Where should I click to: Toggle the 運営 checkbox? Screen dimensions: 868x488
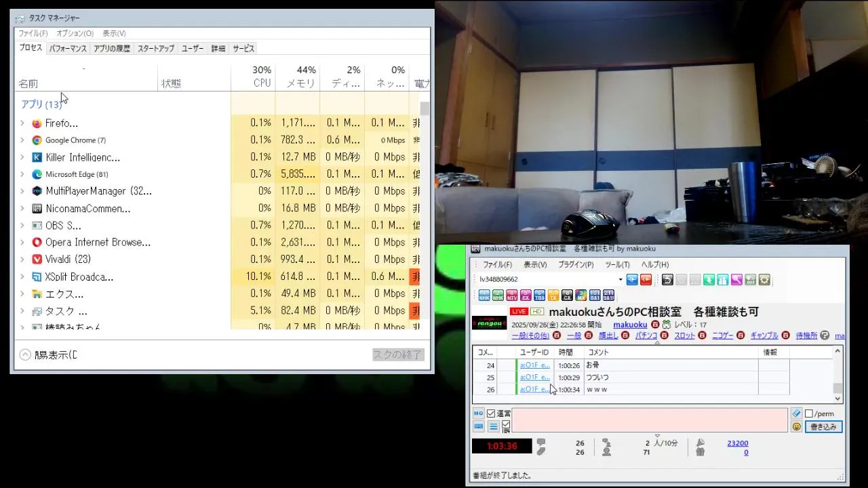point(491,413)
